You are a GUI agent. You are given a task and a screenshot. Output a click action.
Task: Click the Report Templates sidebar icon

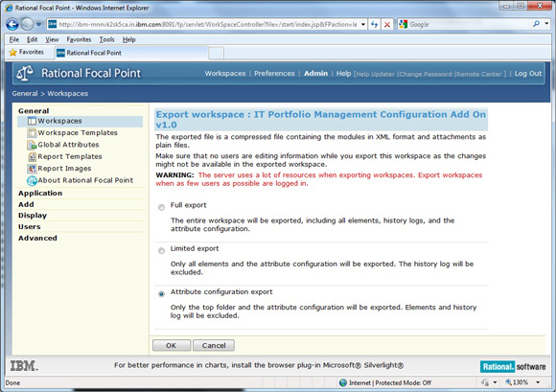click(x=32, y=156)
